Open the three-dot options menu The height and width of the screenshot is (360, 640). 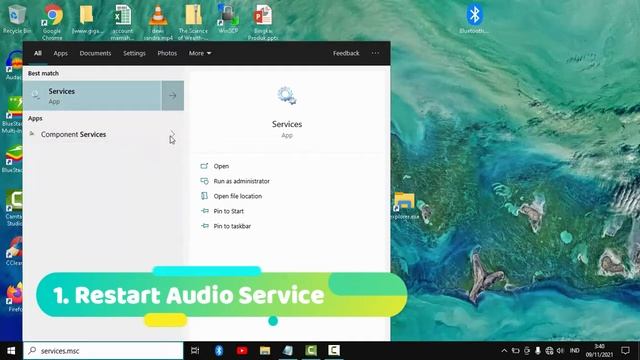pos(375,53)
